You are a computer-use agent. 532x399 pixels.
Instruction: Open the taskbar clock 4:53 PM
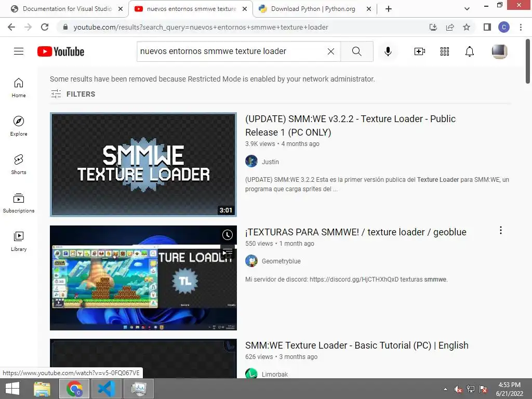(x=509, y=389)
